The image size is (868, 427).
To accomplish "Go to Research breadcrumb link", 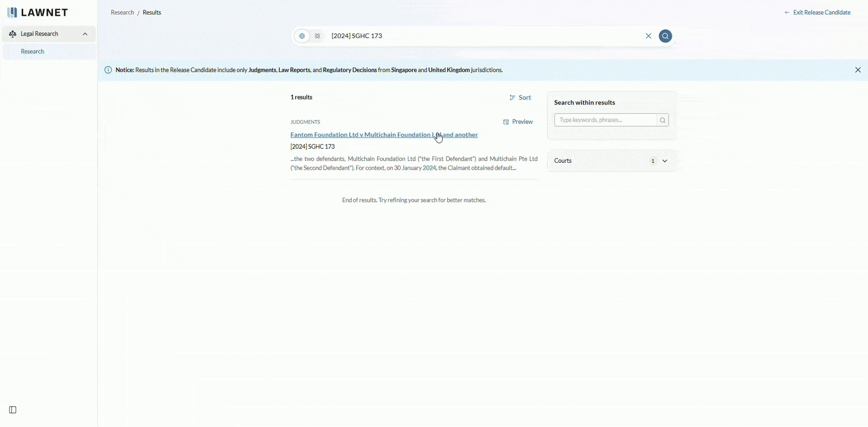I will [x=123, y=13].
